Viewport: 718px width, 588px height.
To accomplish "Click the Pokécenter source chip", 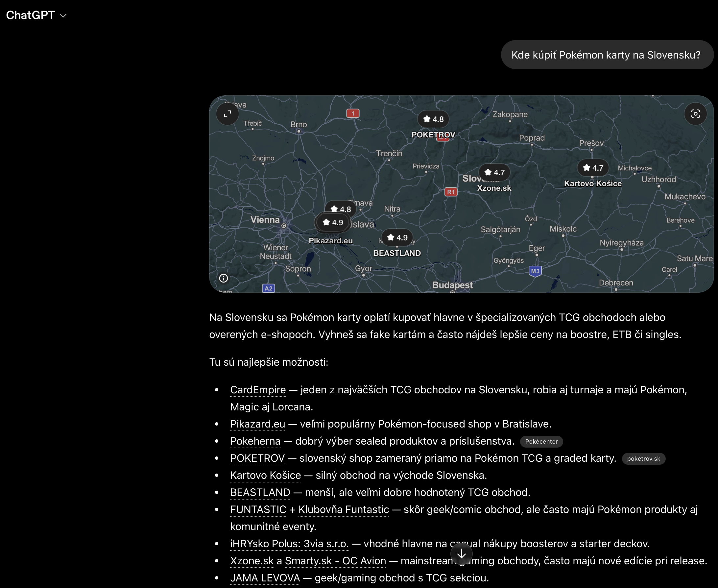I will pos(541,441).
